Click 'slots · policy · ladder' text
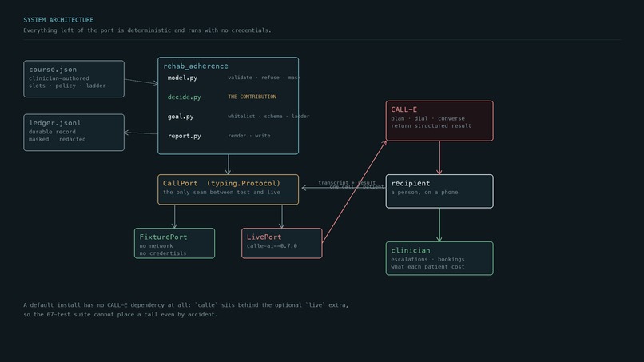This screenshot has height=362, width=644. (67, 86)
